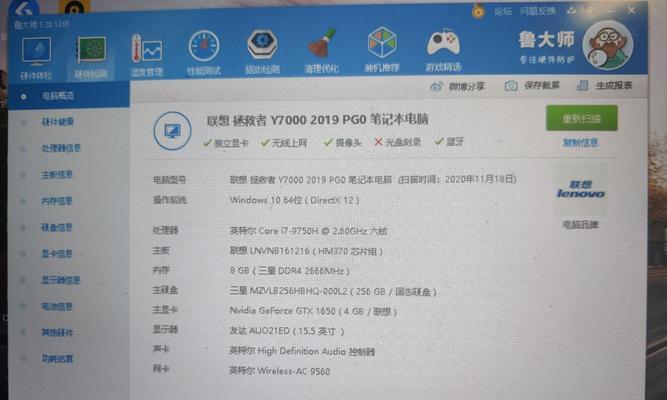
Task: Click the 鲁大师 5.20 version text
Action: coord(41,25)
